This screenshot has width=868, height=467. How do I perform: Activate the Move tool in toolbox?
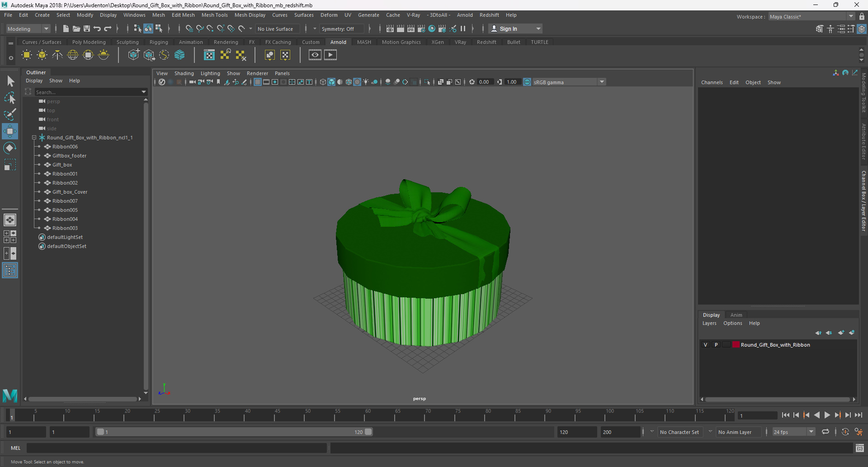[x=10, y=131]
